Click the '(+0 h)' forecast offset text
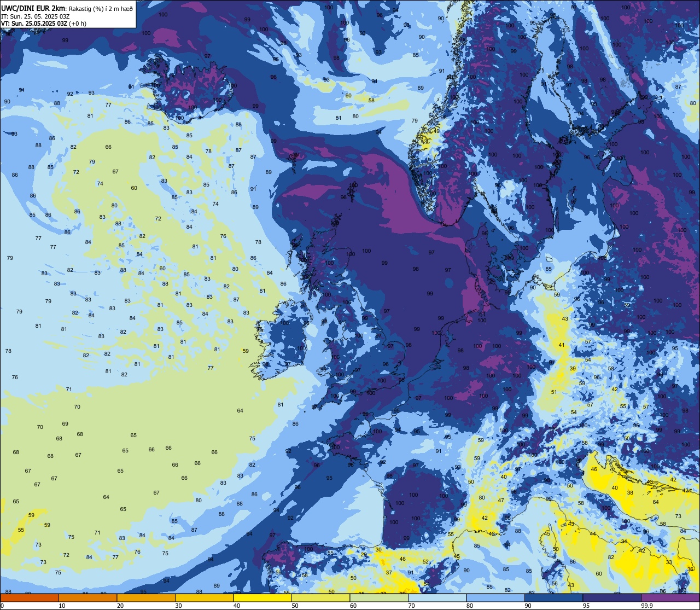 pos(78,24)
